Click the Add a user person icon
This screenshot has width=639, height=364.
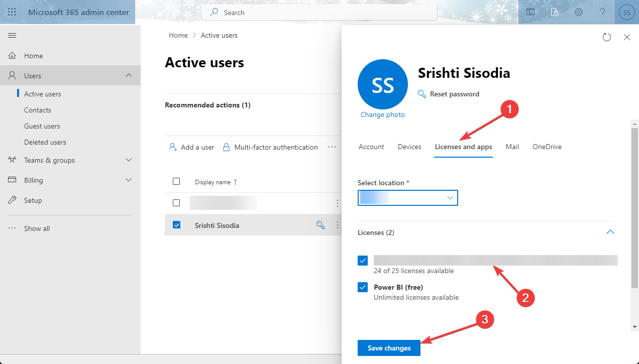(173, 147)
